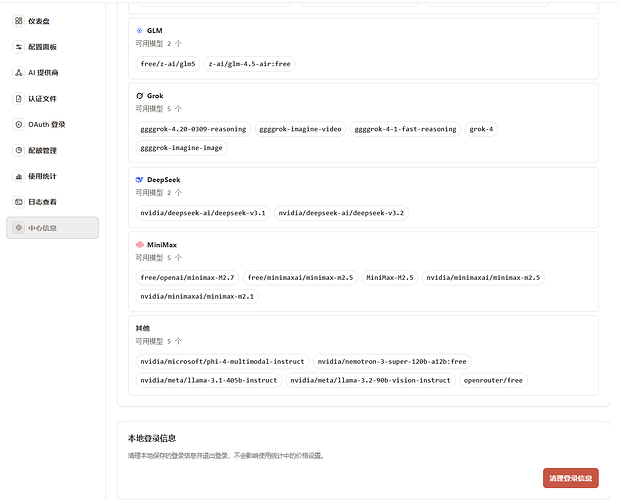Open 认证文件 menu item
Viewport: 619px width, 500px height.
pos(53,98)
